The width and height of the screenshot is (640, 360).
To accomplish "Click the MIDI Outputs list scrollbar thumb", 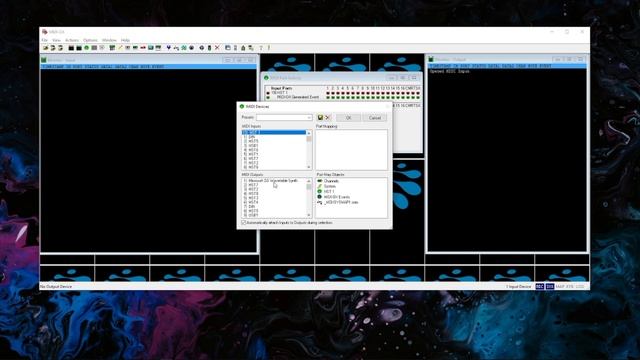I will click(309, 187).
